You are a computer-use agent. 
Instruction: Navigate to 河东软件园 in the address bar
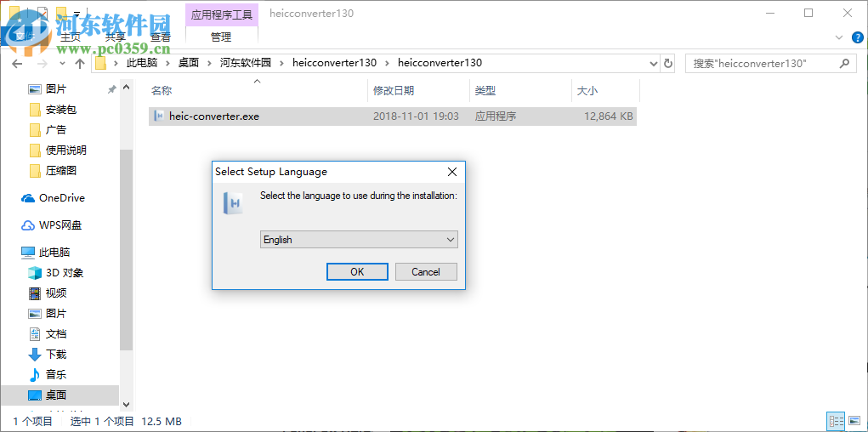click(x=246, y=63)
